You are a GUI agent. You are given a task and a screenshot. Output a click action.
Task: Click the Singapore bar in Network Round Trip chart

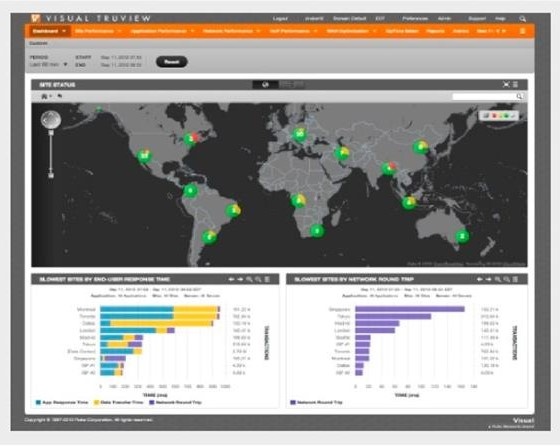click(x=410, y=309)
